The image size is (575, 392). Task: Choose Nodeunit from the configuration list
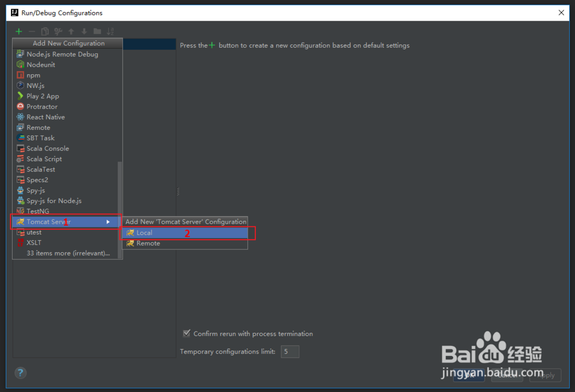click(67, 64)
